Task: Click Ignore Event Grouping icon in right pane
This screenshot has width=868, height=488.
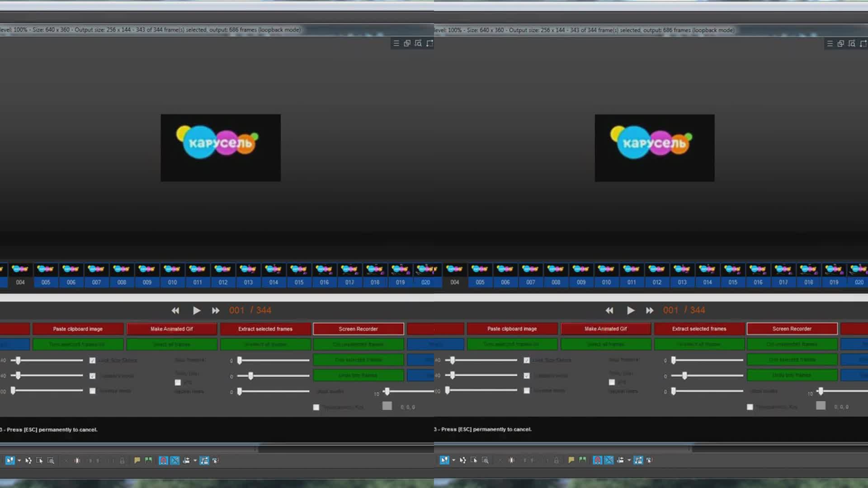Action: click(650, 460)
